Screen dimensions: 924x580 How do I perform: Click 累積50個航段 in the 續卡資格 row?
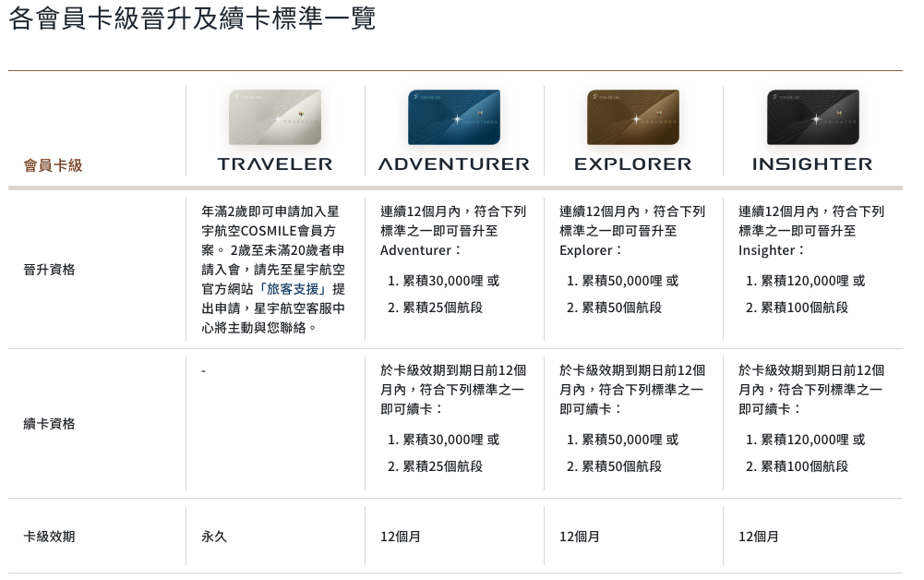(x=622, y=466)
